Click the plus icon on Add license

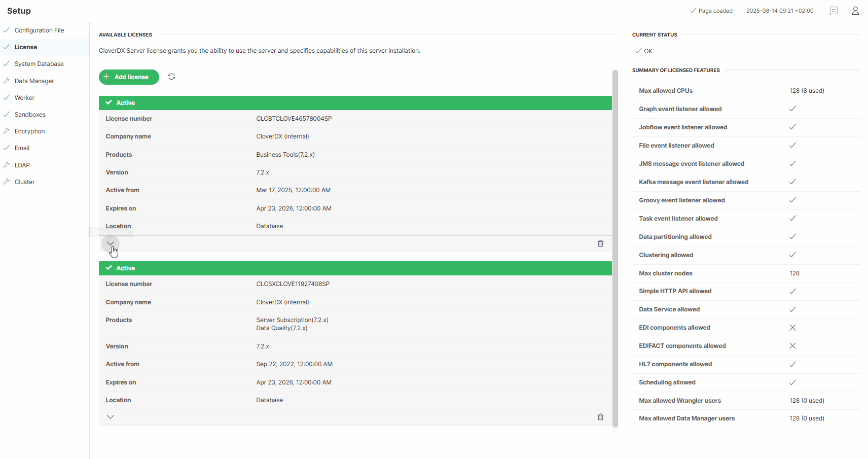pos(106,77)
